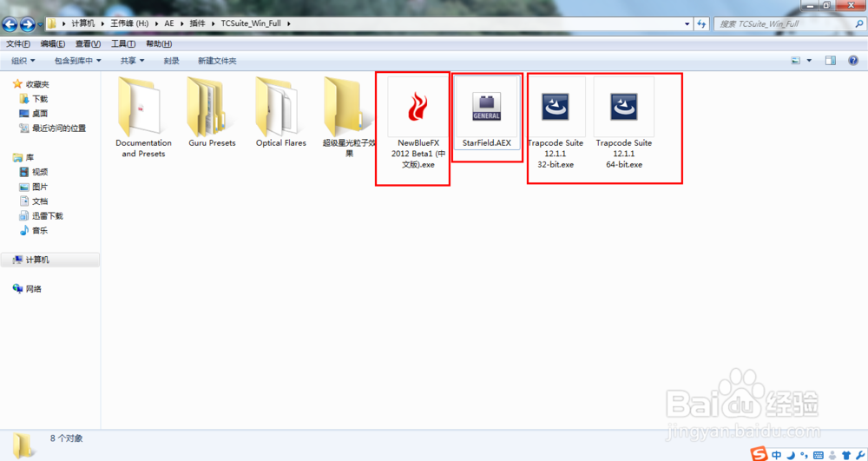Click the keyboard icon in Sogou toolbar
Viewport: 868px width, 461px height.
[819, 455]
